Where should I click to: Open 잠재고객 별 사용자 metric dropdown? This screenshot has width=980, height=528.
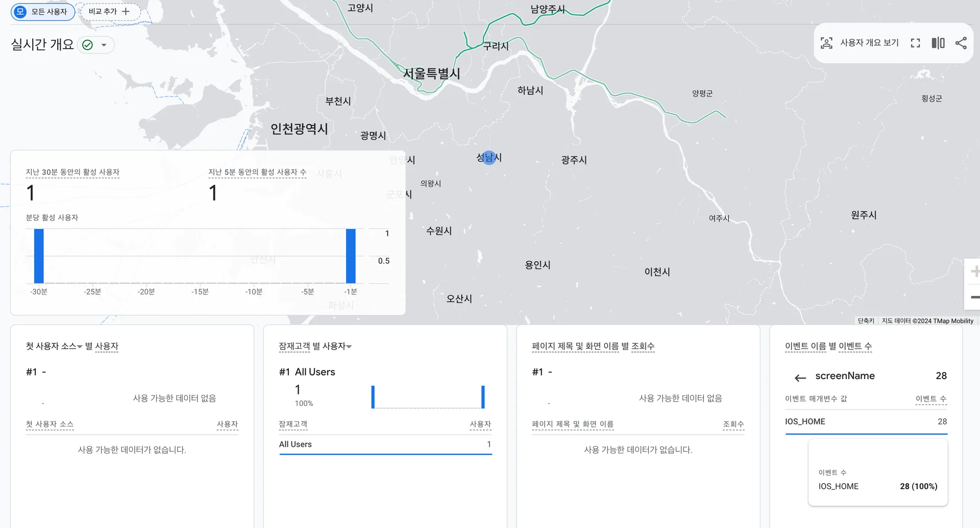click(349, 347)
